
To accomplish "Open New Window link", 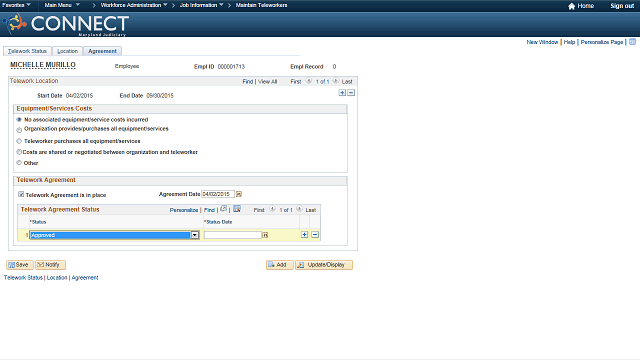I will coord(542,42).
